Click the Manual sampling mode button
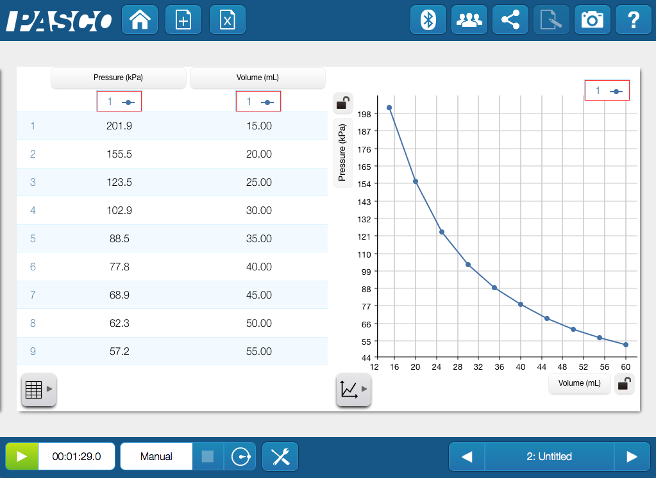656x478 pixels. (x=156, y=456)
